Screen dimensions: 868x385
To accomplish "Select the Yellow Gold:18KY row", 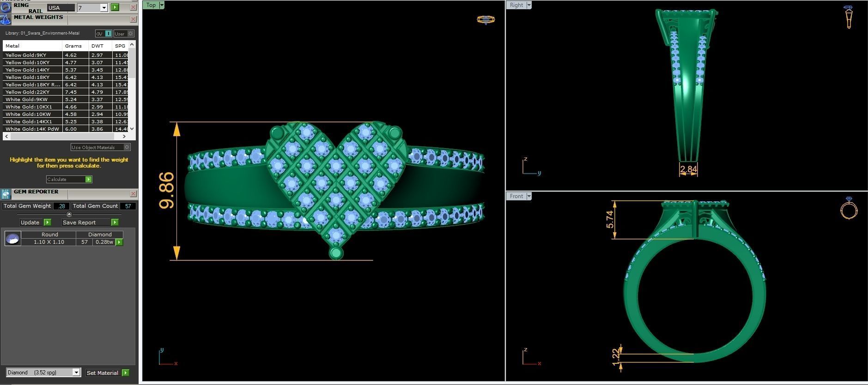I will 66,77.
